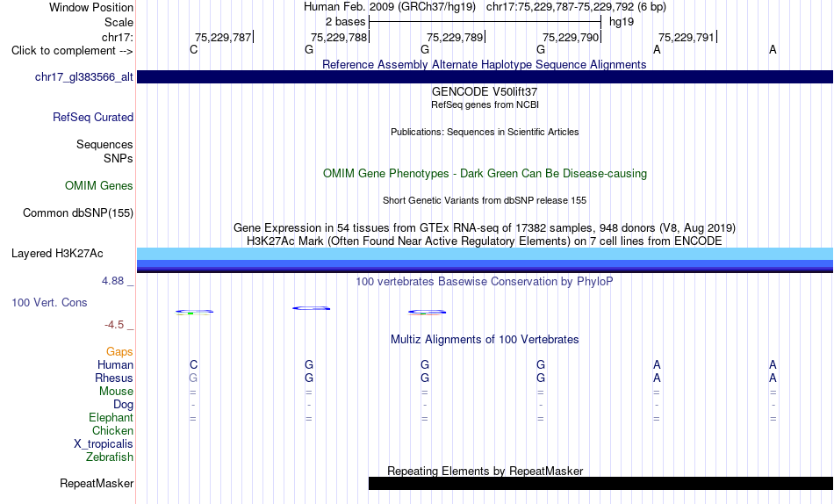Screen dimensions: 834x504
Task: Select the Scale track label
Action: coord(119,22)
